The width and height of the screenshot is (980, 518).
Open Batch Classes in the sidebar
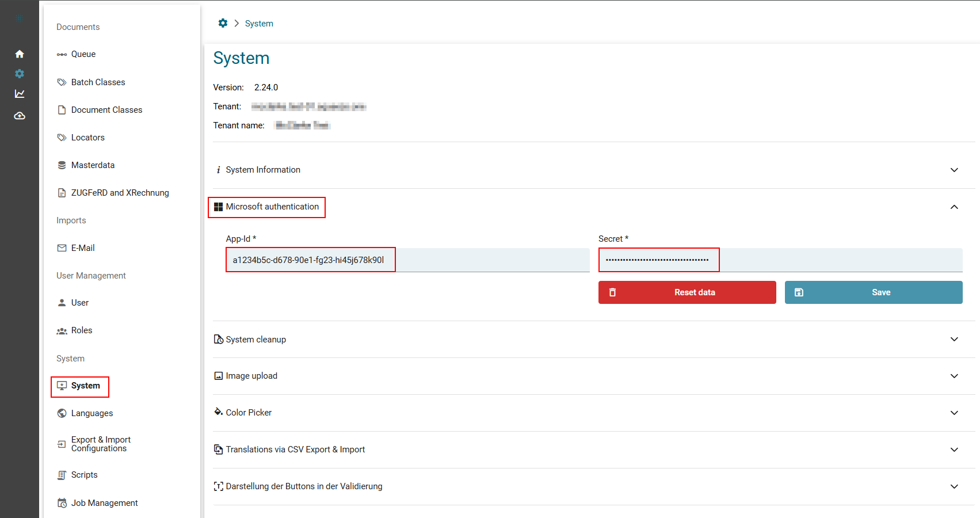click(x=98, y=82)
